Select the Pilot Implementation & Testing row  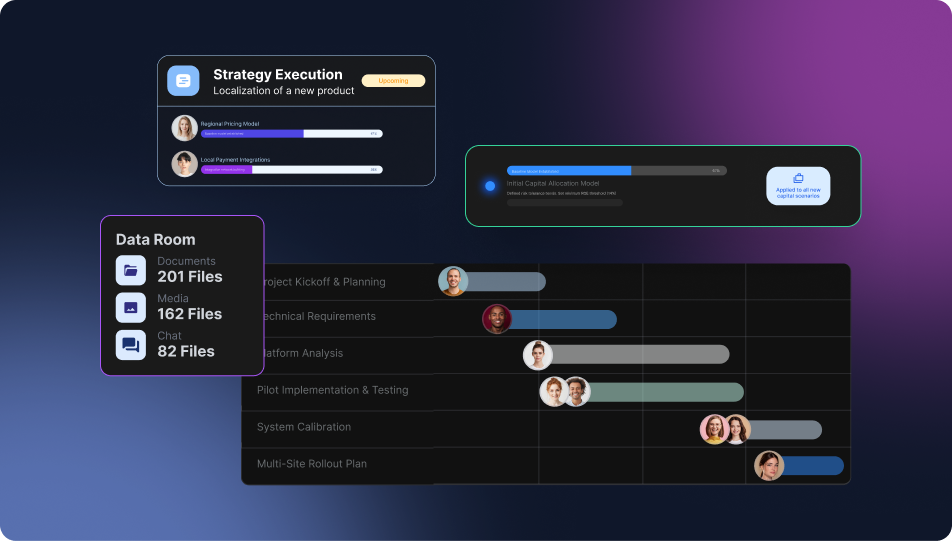click(x=332, y=390)
